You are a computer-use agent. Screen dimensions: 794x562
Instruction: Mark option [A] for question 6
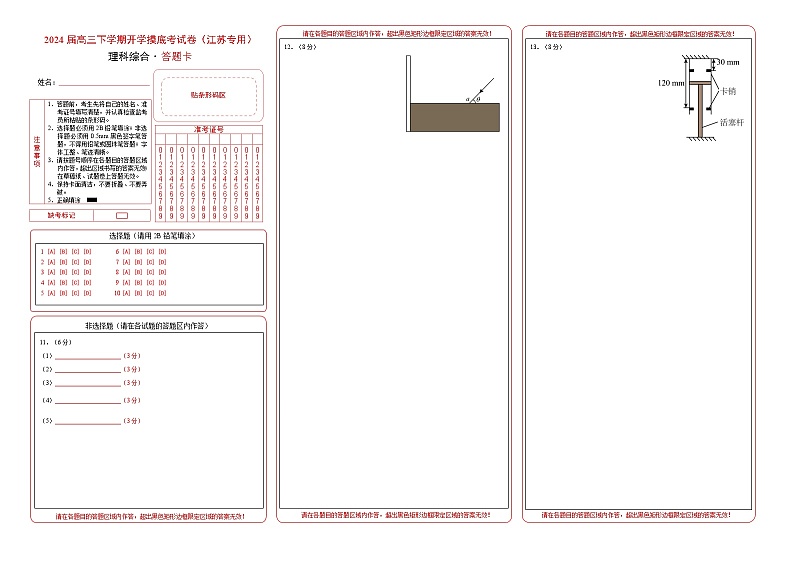[x=127, y=252]
